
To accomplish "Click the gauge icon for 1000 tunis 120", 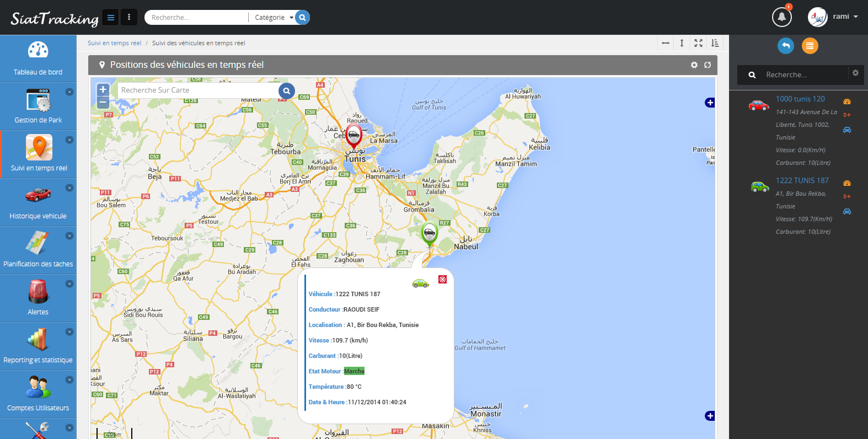I will click(x=847, y=101).
